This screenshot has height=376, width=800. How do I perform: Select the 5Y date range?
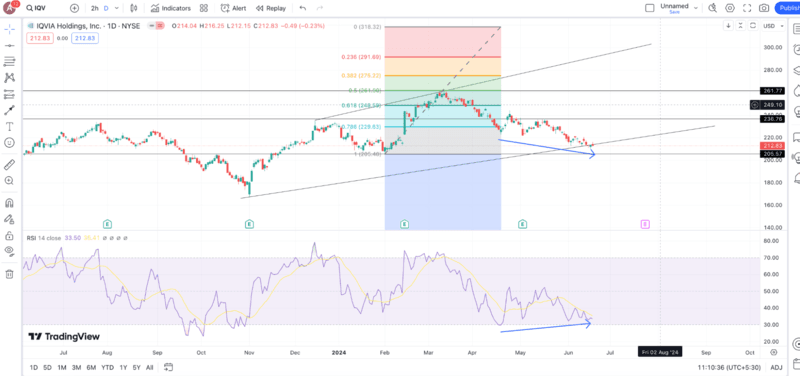[x=137, y=367]
